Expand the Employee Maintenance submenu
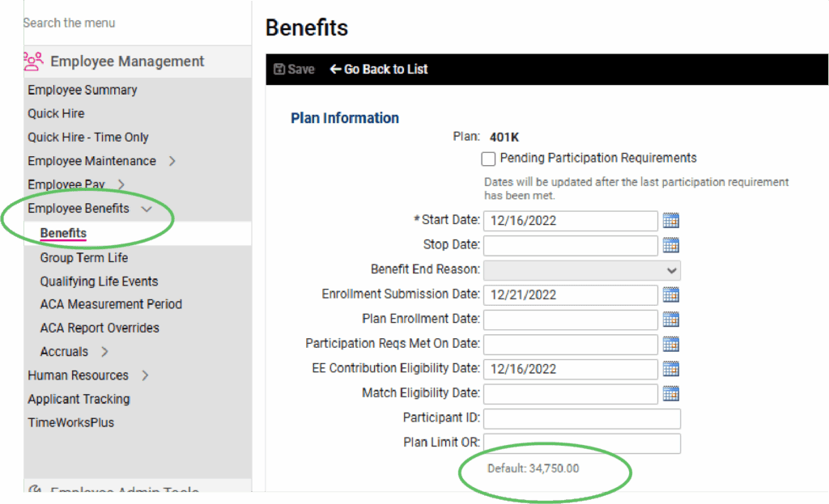829x504 pixels. pyautogui.click(x=172, y=161)
